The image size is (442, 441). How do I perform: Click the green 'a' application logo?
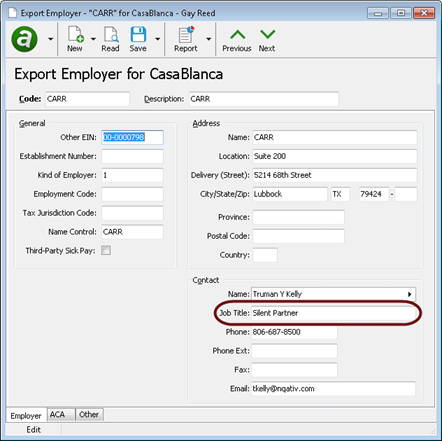coord(24,39)
